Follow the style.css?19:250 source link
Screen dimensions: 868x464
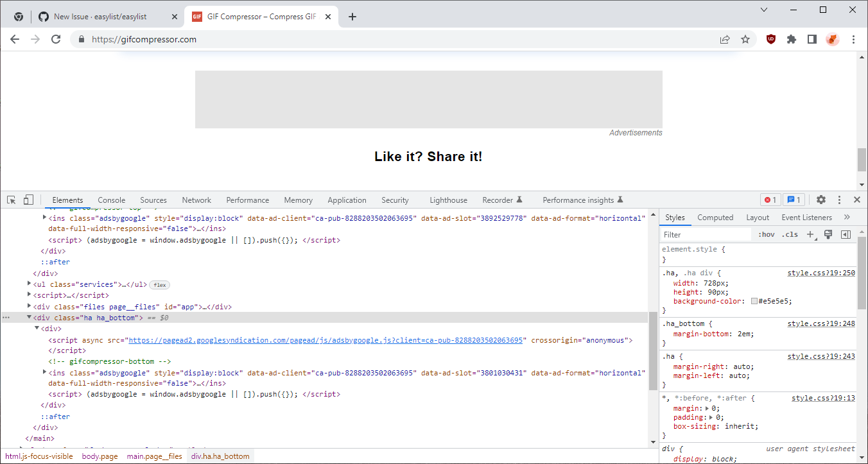[821, 273]
